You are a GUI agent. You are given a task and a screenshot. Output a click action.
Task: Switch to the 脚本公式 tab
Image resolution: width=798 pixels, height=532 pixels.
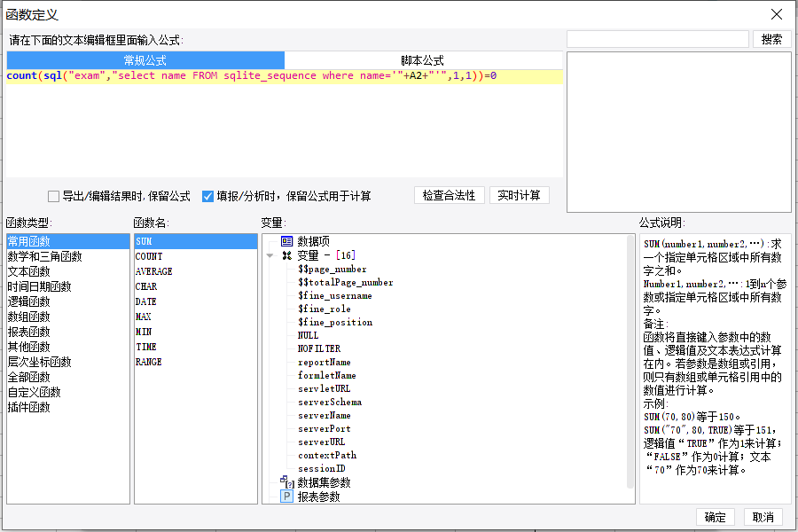(x=422, y=60)
